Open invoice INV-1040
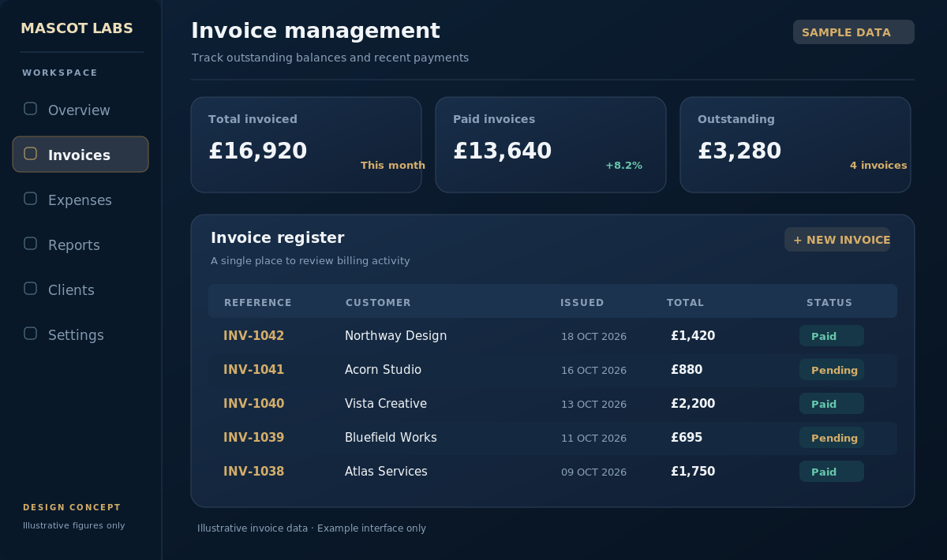947x560 pixels. [253, 404]
